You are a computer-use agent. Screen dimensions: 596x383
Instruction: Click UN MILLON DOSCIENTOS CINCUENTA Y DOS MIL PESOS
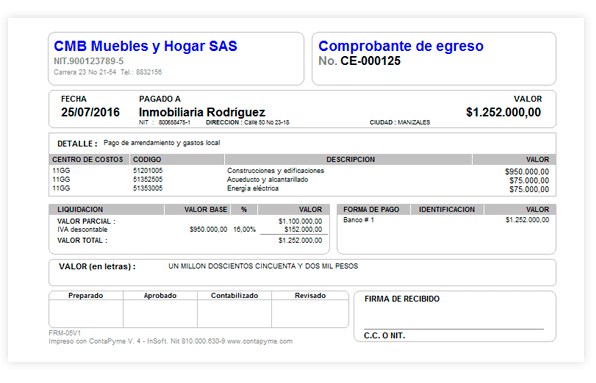[263, 266]
